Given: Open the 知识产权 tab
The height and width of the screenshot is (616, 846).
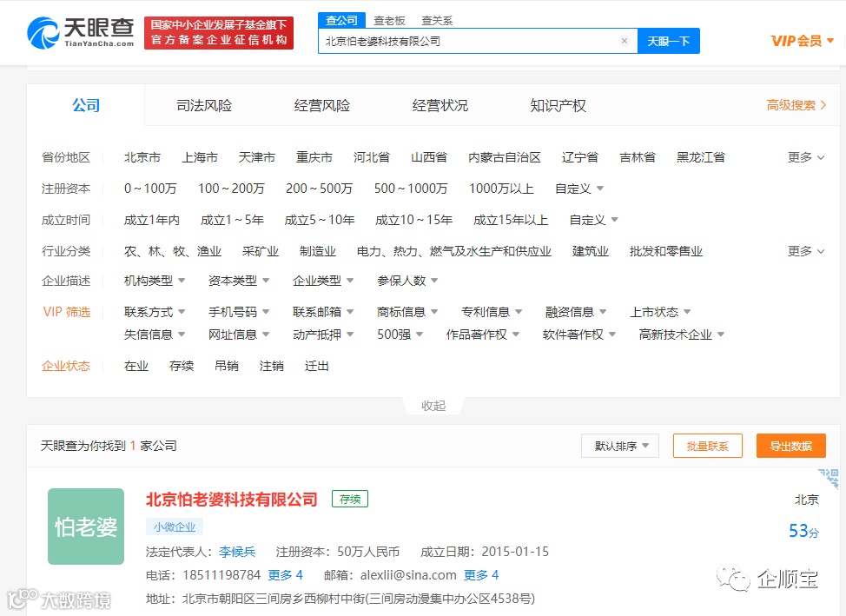Looking at the screenshot, I should (558, 105).
